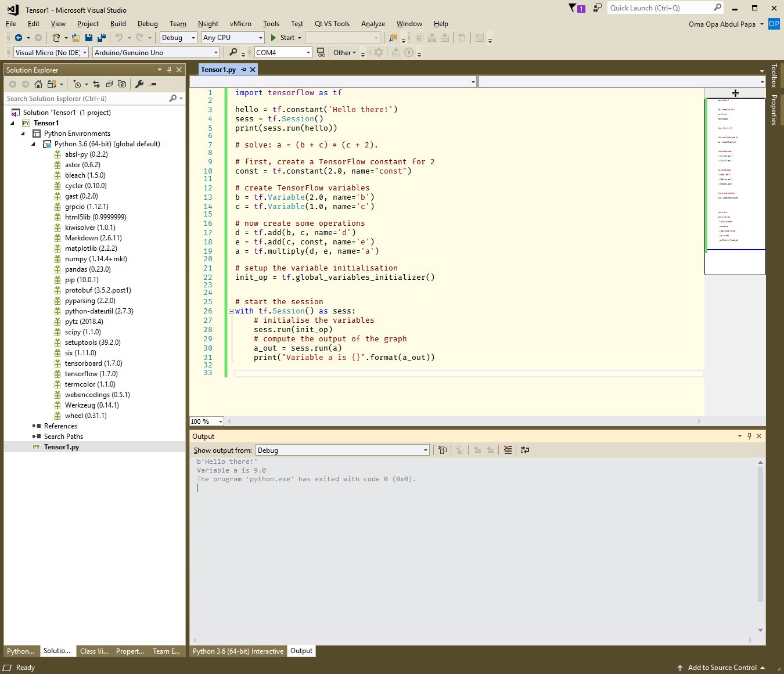Click the Pending Changes Filter clock icon

[78, 84]
